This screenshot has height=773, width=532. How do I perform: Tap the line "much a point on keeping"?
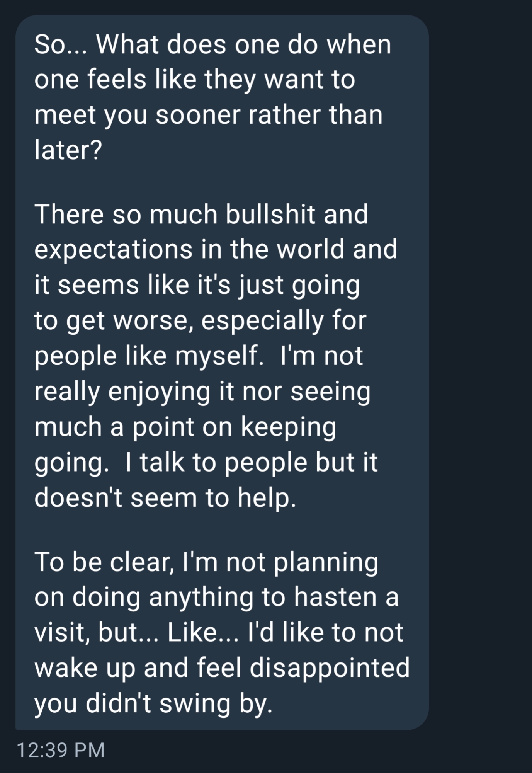[x=185, y=427]
